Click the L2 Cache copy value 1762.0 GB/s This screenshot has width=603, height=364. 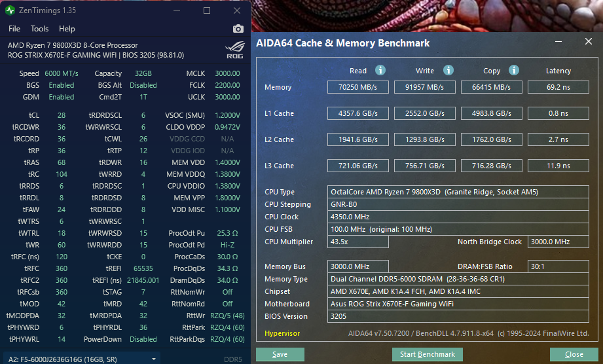[x=492, y=139]
